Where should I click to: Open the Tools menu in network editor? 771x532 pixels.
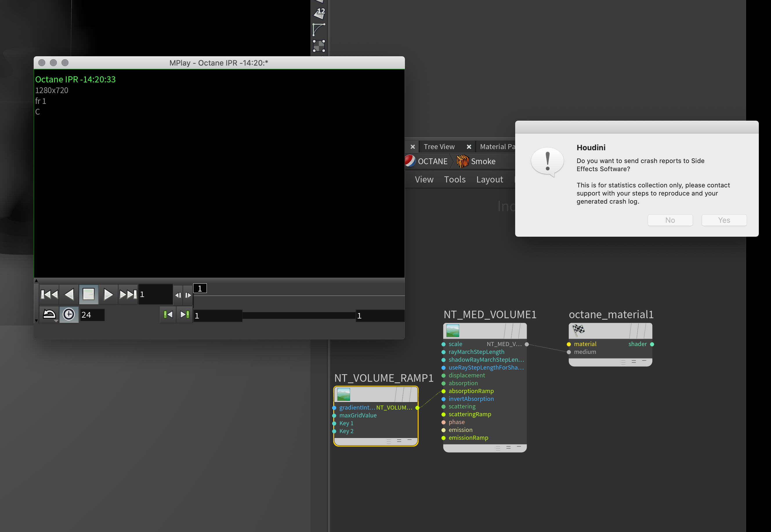click(455, 179)
